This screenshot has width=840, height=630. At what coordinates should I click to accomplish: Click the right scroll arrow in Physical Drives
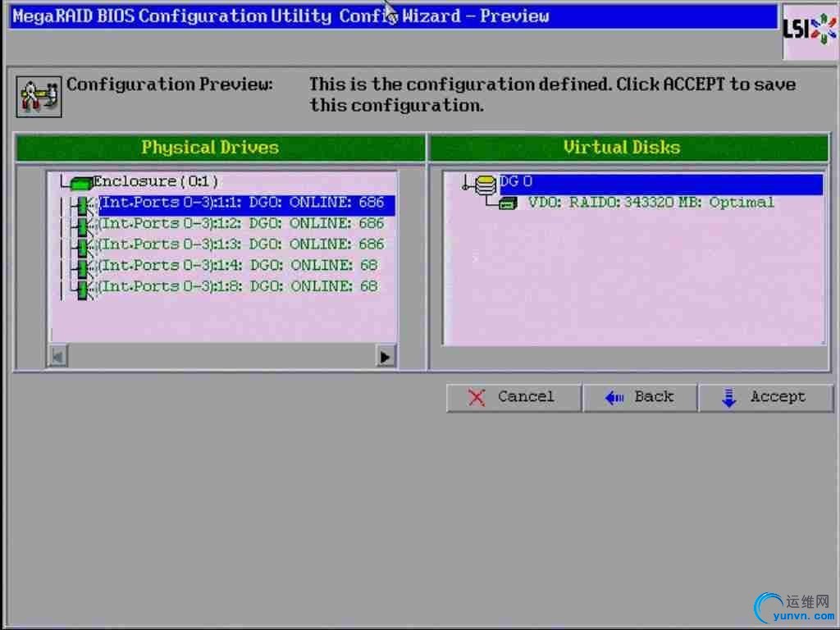point(386,357)
